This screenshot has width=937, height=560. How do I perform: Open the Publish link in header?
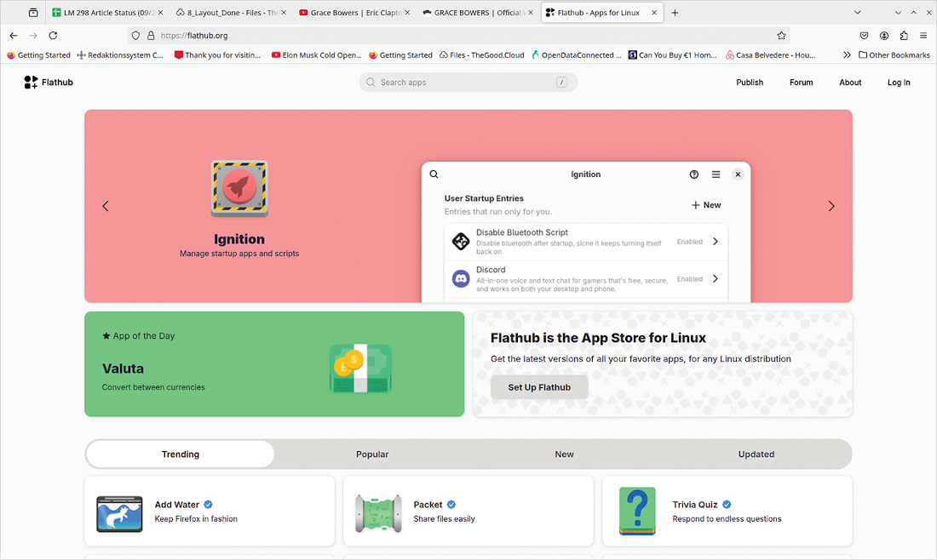(750, 83)
